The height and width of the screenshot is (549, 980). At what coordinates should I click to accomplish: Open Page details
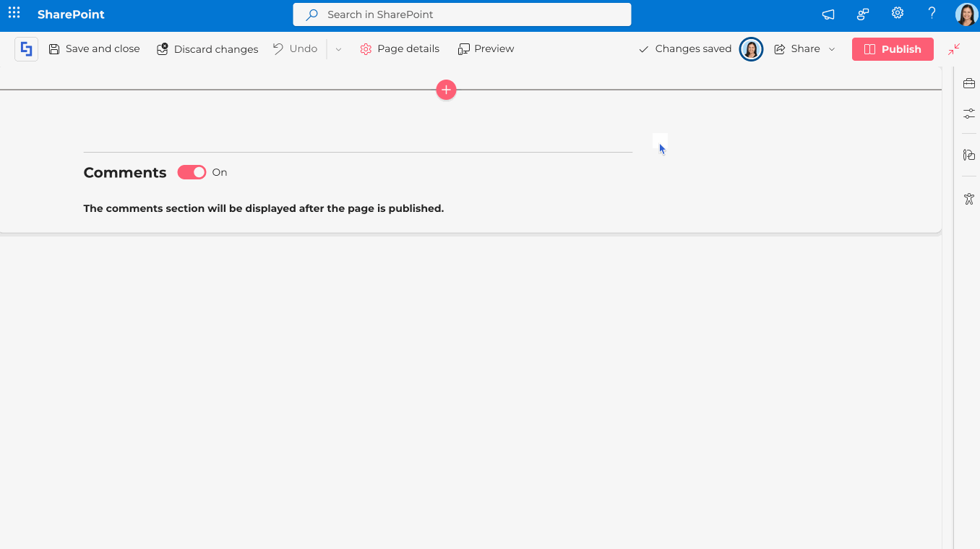[x=400, y=48]
